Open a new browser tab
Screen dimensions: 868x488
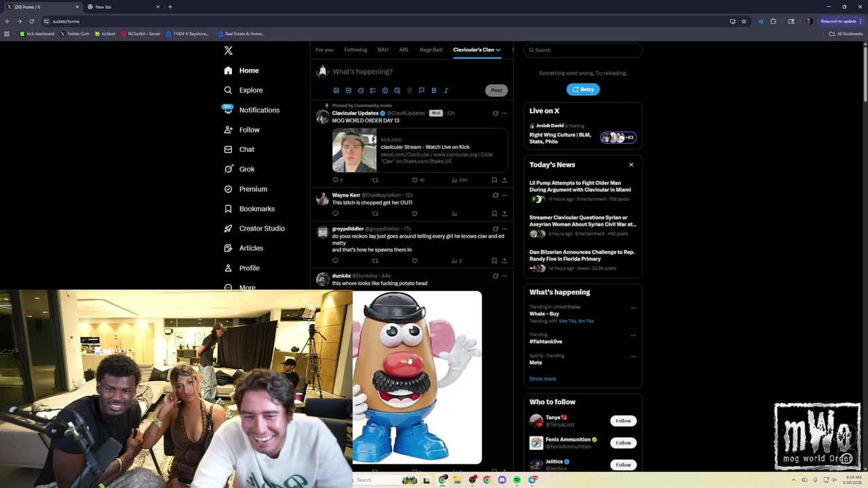(170, 7)
